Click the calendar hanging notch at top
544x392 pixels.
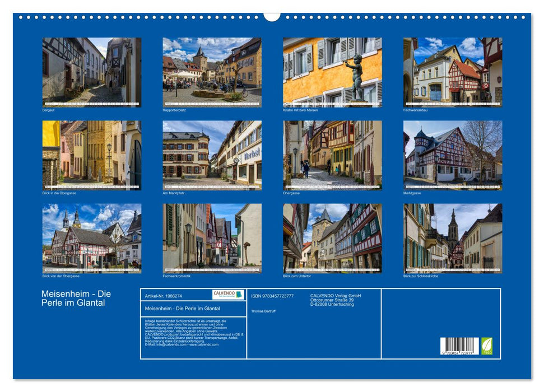[x=272, y=16]
